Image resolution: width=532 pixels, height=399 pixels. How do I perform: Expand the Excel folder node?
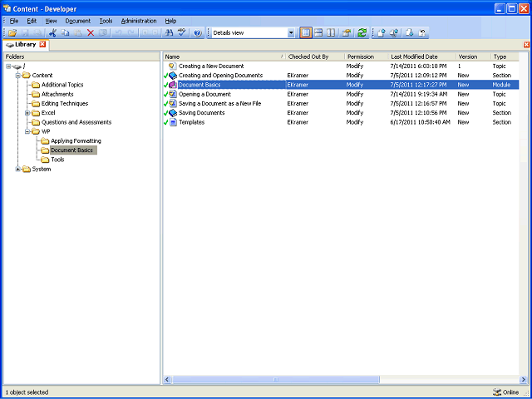pyautogui.click(x=27, y=113)
